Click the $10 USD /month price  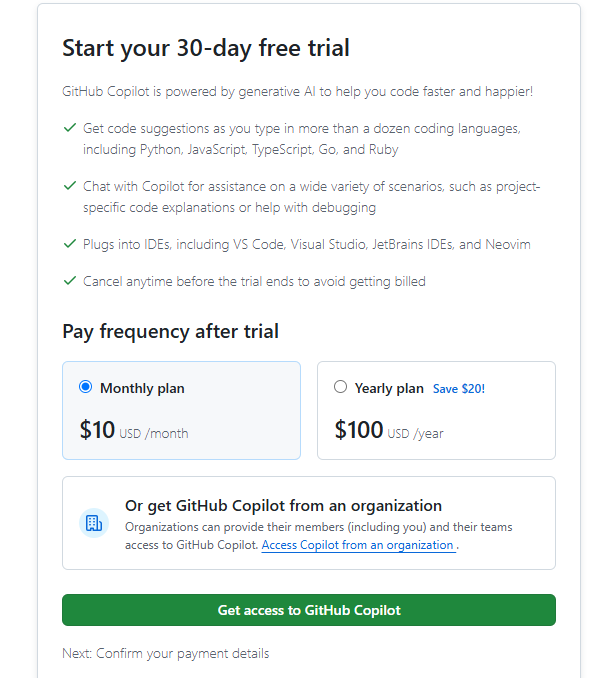133,431
